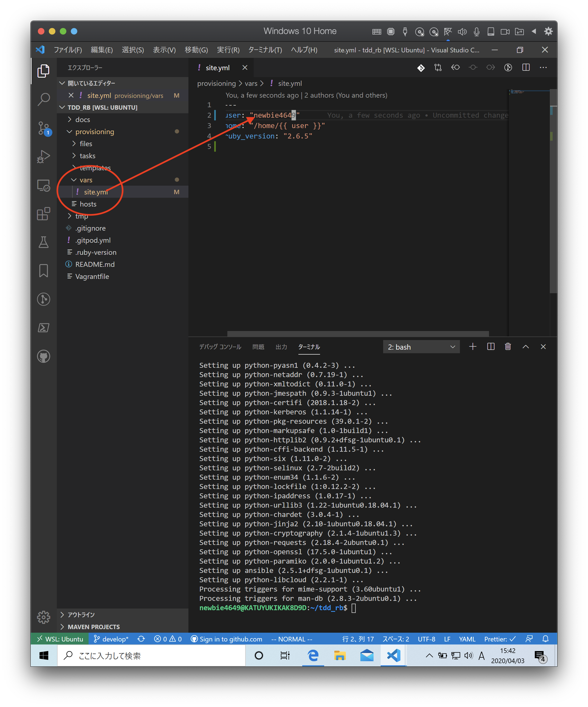Expand the docs folder

tap(83, 120)
